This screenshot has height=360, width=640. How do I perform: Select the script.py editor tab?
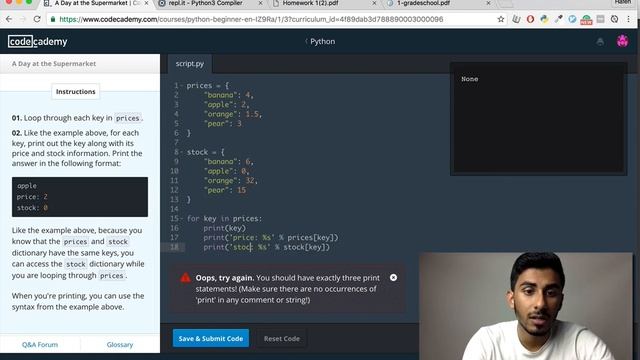190,64
